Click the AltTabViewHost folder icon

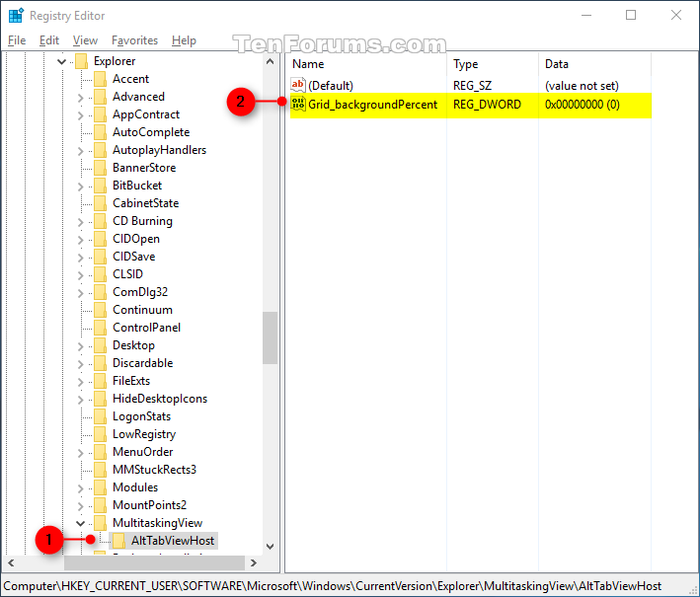[118, 541]
